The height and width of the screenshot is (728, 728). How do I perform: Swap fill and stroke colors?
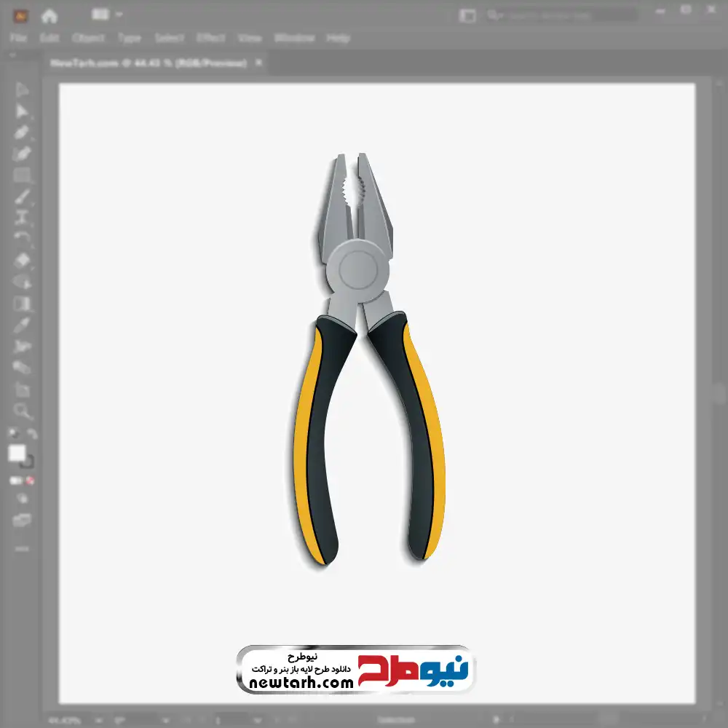tap(32, 434)
